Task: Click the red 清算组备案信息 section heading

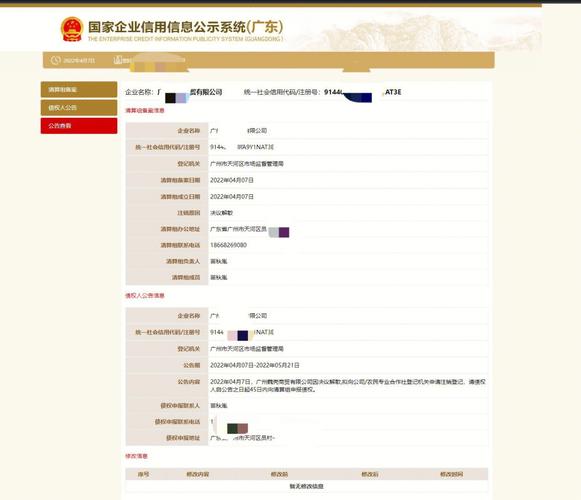Action: pyautogui.click(x=145, y=110)
